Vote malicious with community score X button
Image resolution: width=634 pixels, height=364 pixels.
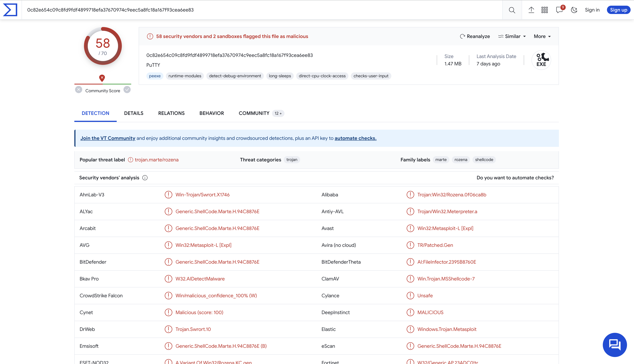tap(78, 90)
